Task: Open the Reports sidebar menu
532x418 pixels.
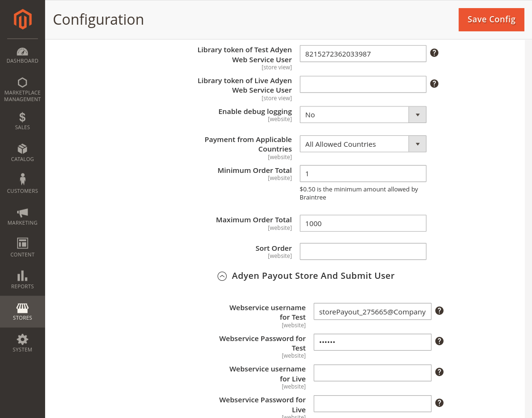Action: pos(22,280)
